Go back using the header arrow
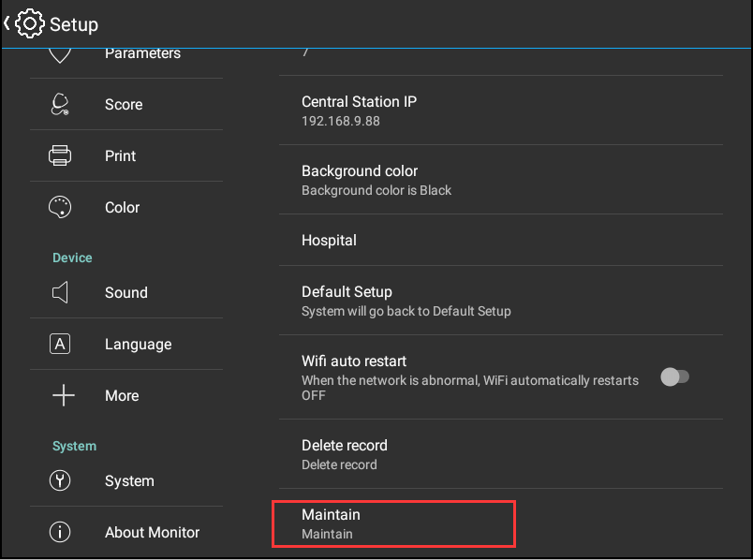Viewport: 753px width, 560px height. (7, 22)
